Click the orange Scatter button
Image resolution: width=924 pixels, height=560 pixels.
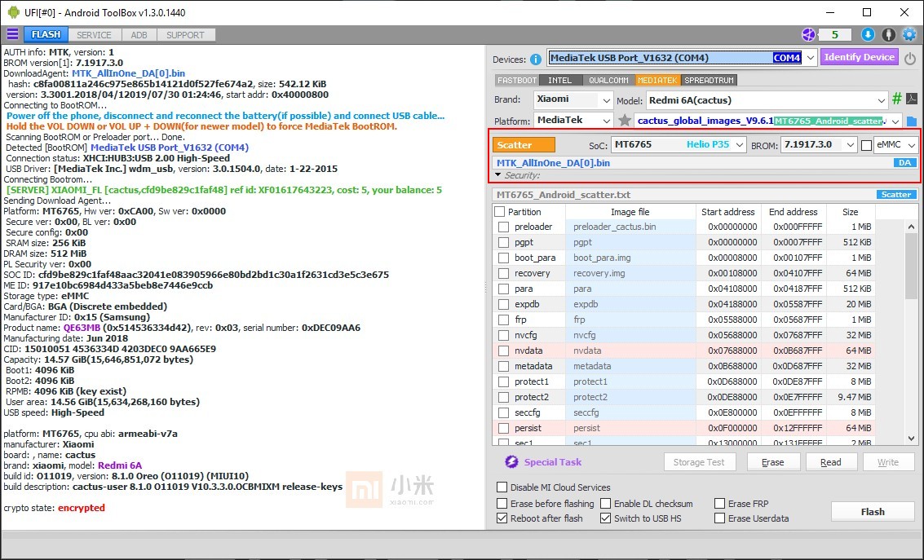[524, 145]
